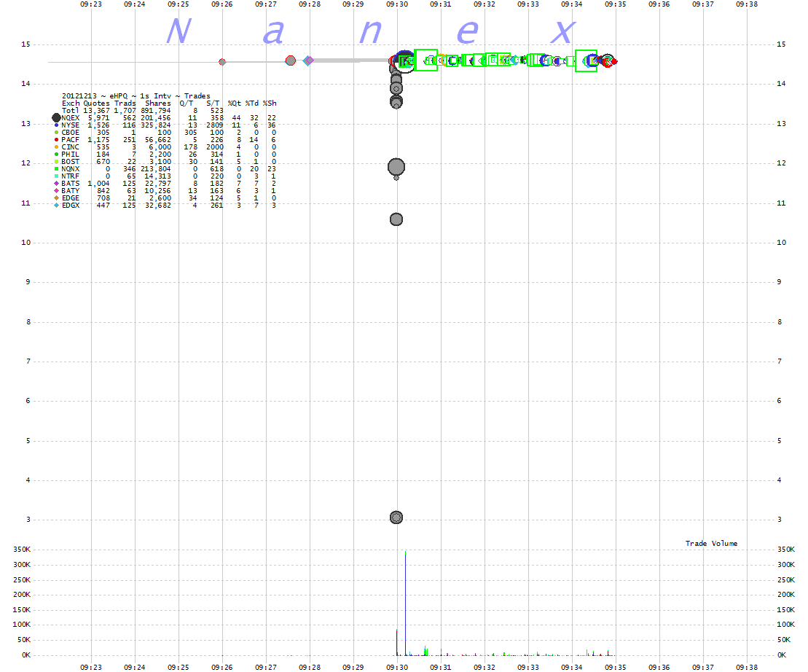Click the PACF red legend dot
Image resolution: width=808 pixels, height=672 pixels.
click(x=57, y=140)
